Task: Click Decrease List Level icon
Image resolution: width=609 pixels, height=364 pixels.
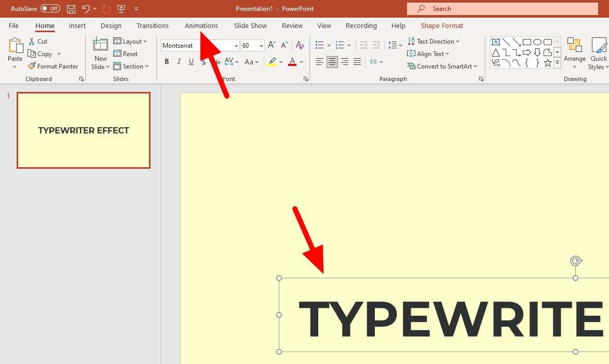Action: point(364,45)
